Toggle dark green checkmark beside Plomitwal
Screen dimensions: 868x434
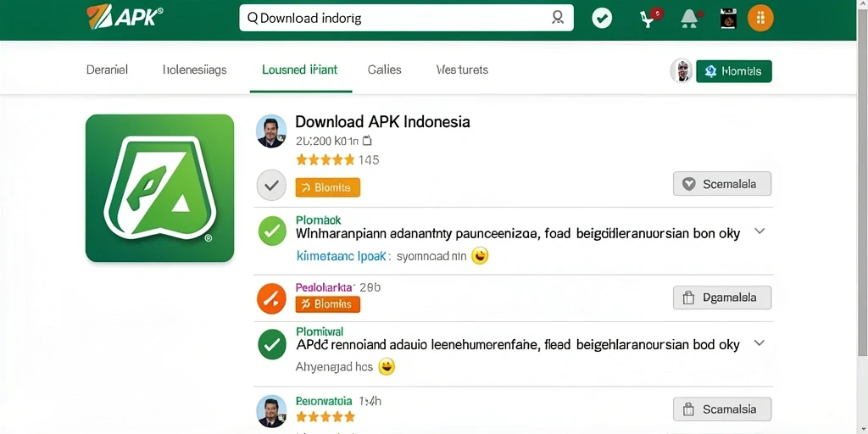272,344
